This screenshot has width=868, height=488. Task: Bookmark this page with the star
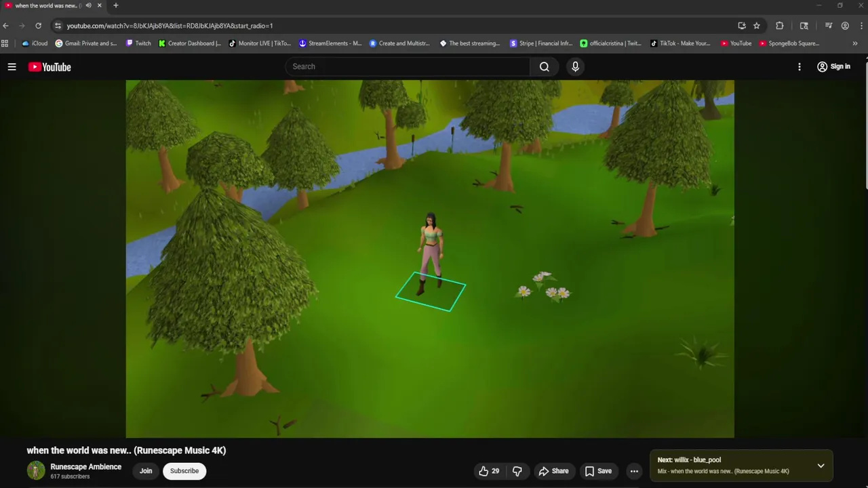point(757,26)
